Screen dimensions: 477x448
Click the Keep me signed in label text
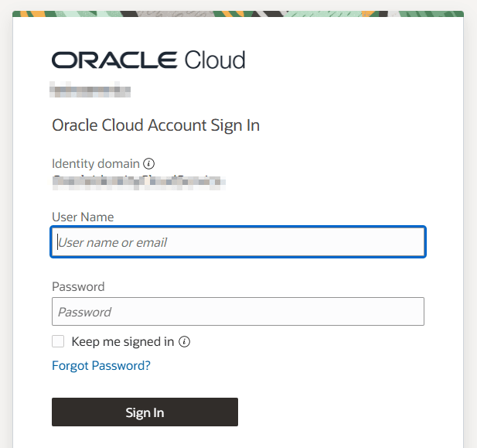pyautogui.click(x=123, y=342)
